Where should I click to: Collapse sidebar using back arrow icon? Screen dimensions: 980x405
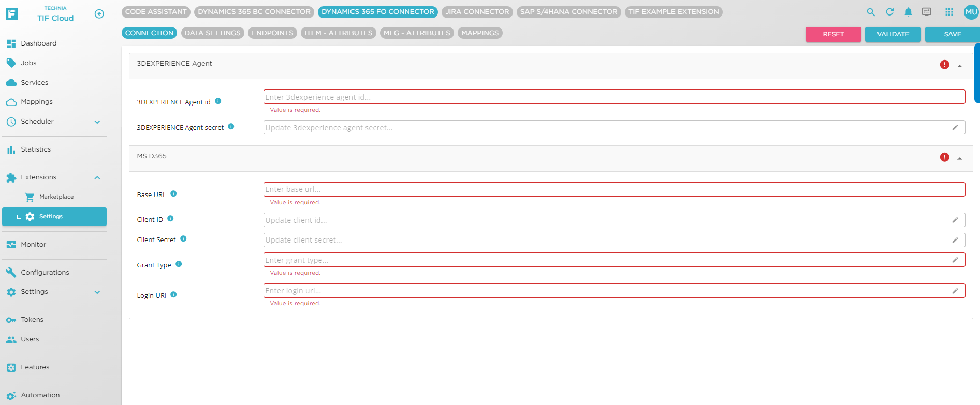[x=99, y=14]
